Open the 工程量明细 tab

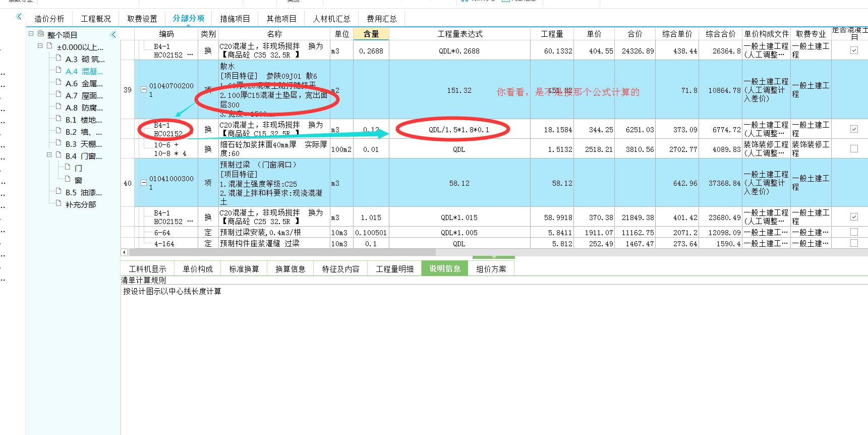394,269
